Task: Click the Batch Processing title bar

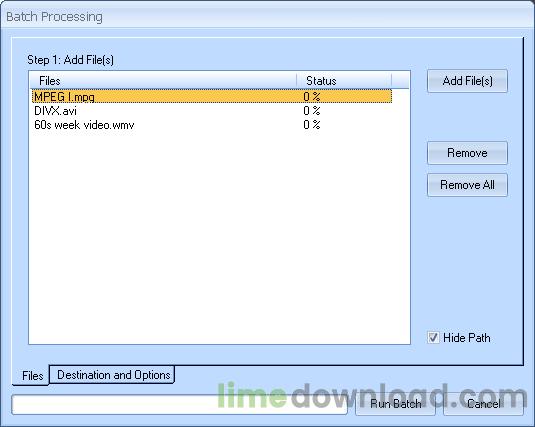Action: (268, 16)
